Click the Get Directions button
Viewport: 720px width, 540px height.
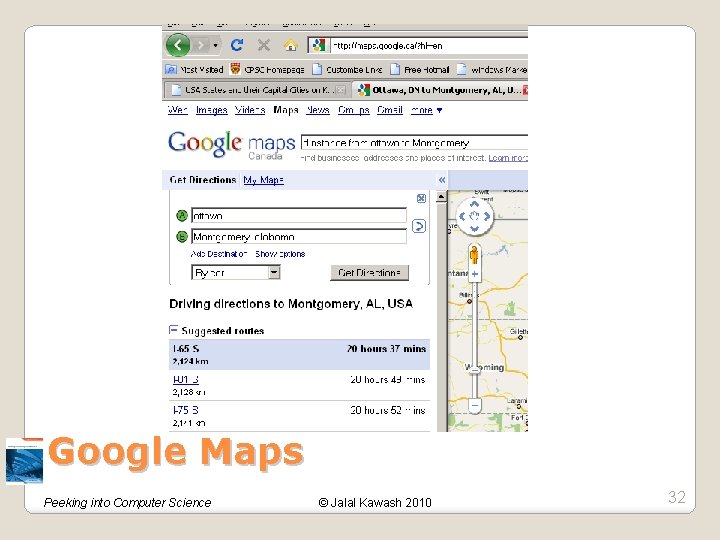[x=369, y=272]
